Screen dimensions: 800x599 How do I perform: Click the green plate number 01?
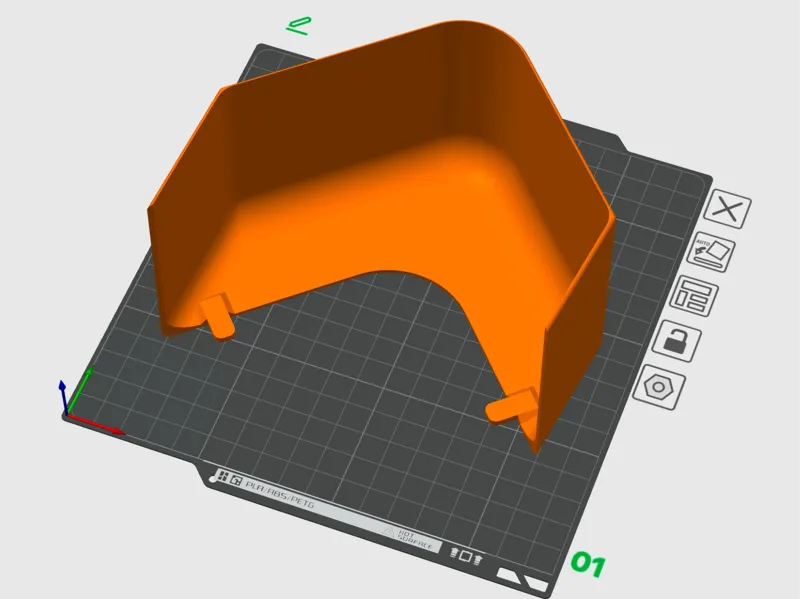[588, 563]
